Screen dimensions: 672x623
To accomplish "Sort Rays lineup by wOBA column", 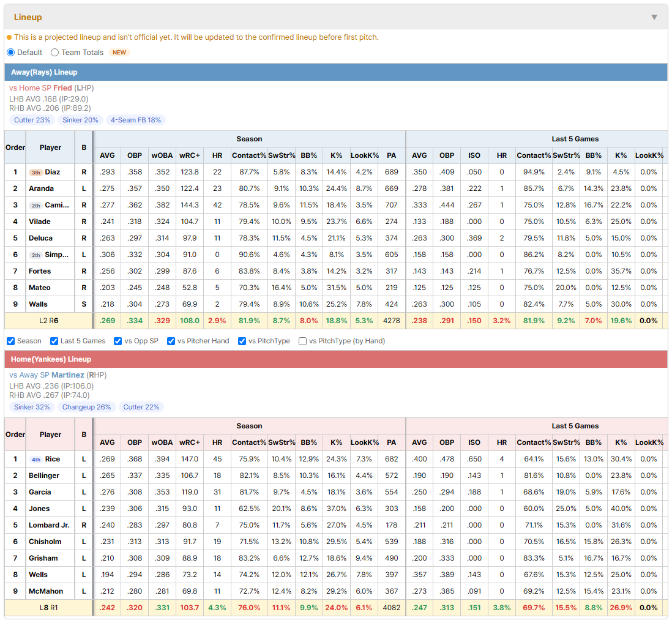I will [162, 155].
